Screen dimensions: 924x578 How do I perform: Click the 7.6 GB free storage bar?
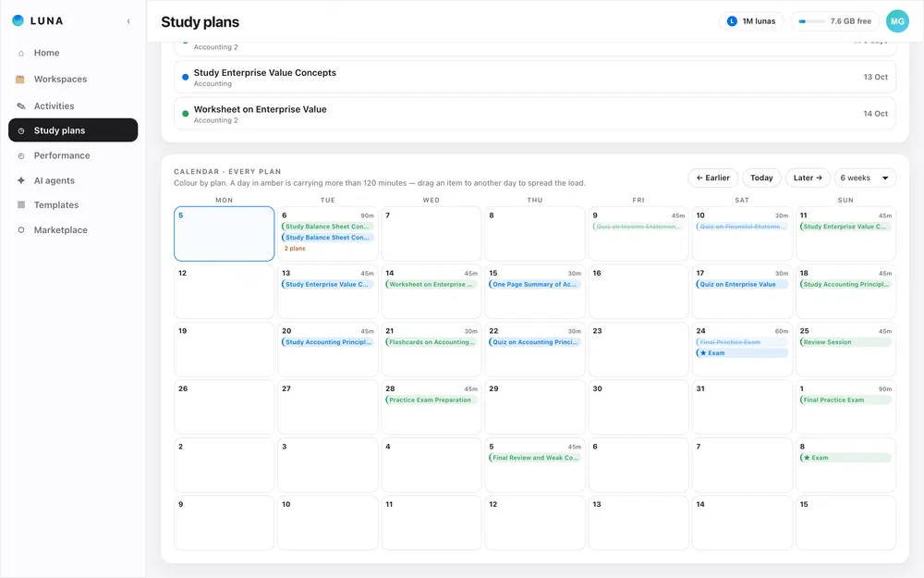point(835,21)
